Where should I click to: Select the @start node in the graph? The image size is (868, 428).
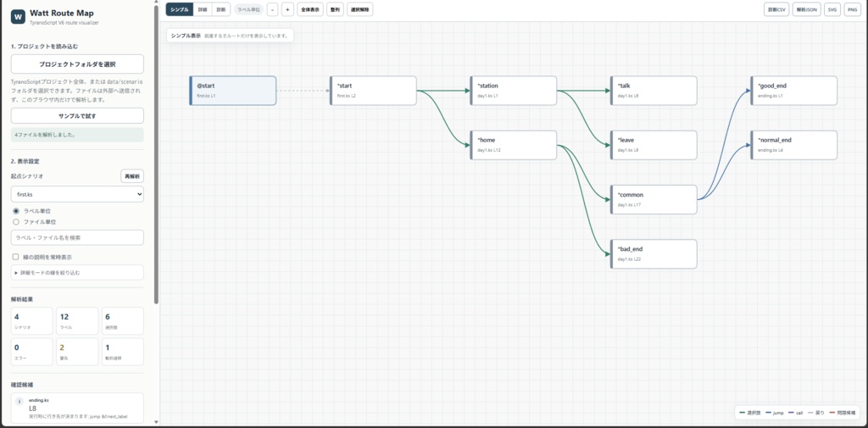point(233,90)
